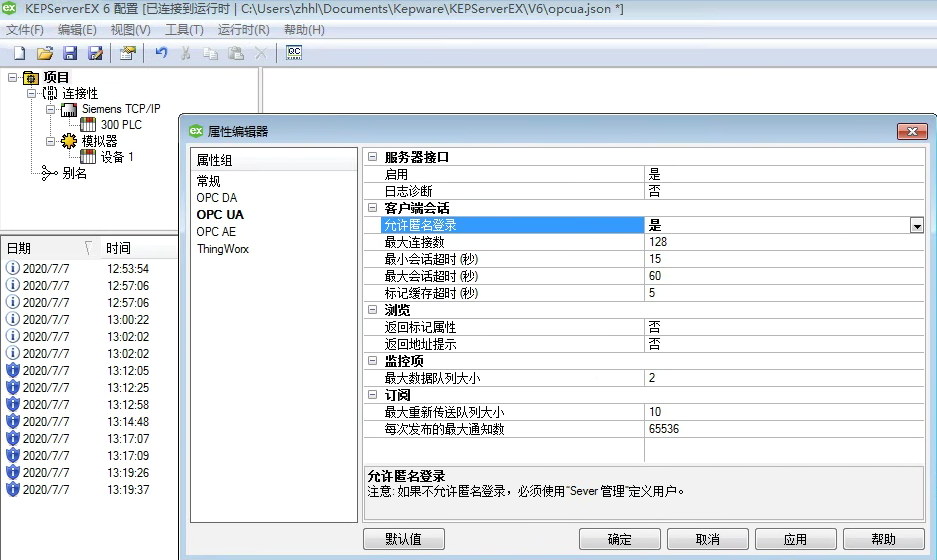
Task: Open the Properties toolbar icon
Action: 127,53
